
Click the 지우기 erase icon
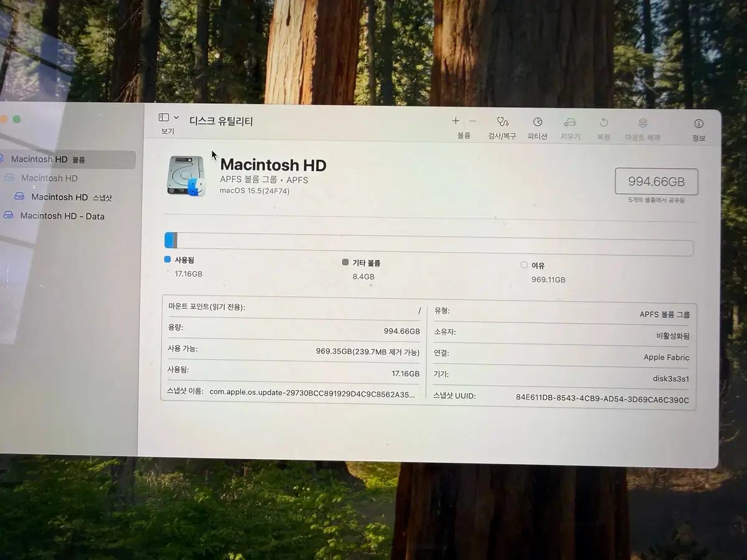(570, 122)
